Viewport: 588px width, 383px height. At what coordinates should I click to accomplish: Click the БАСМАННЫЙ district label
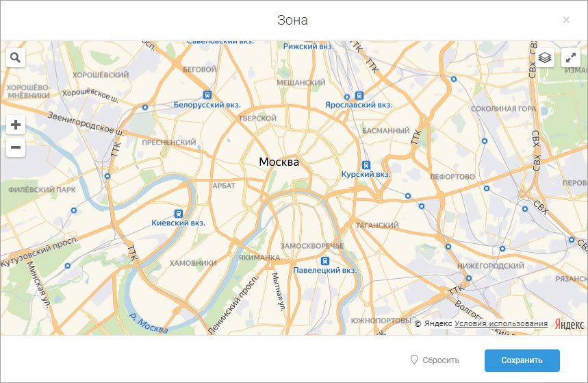tap(386, 131)
